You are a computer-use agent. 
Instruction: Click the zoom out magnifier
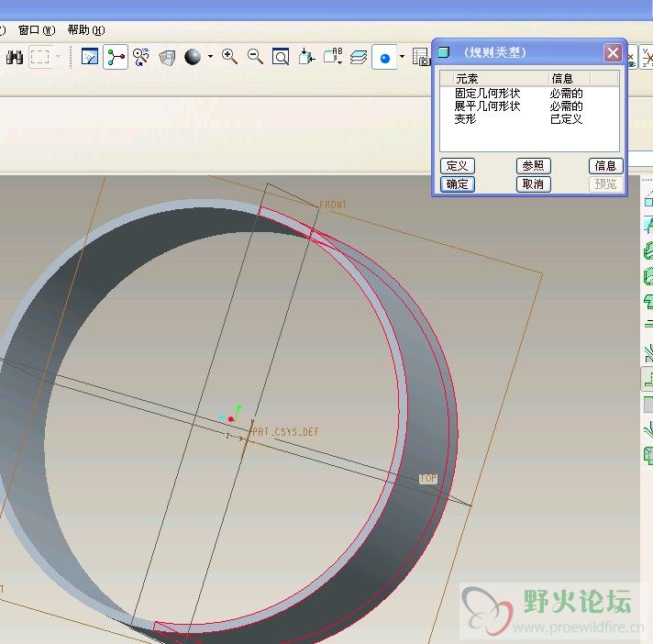tap(256, 57)
